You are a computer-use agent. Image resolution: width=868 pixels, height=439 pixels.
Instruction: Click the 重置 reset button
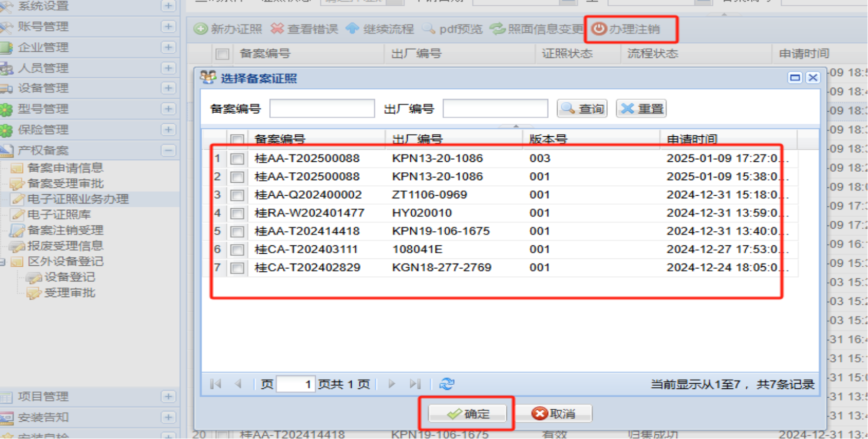point(642,109)
